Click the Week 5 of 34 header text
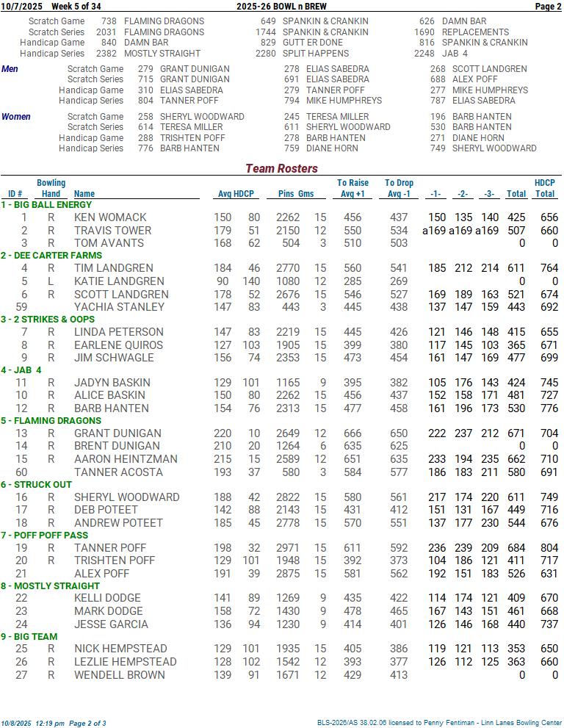 pyautogui.click(x=76, y=7)
